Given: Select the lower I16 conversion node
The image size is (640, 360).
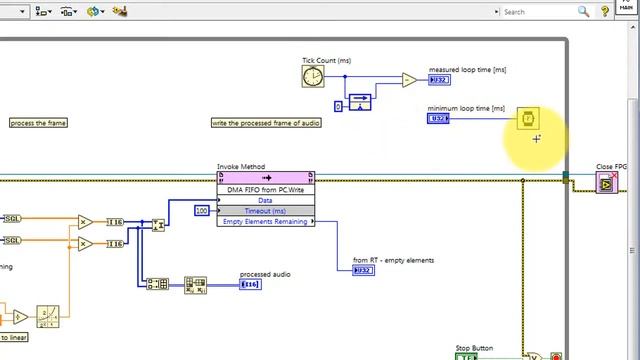Looking at the screenshot, I should point(115,244).
